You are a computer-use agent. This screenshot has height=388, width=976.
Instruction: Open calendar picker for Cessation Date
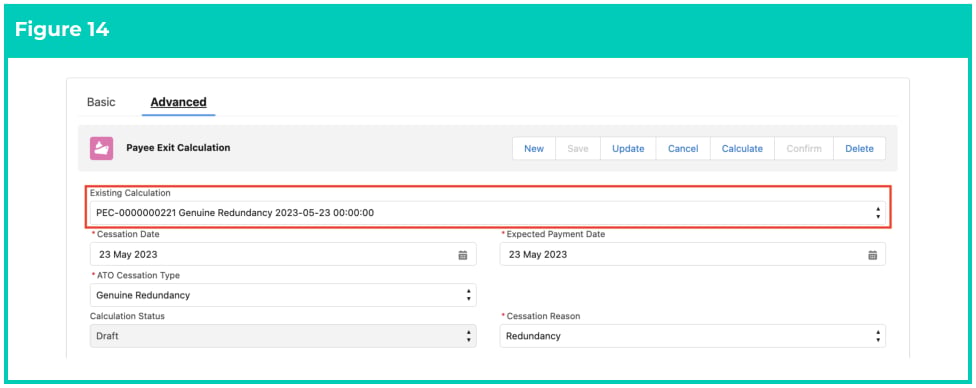click(x=462, y=255)
